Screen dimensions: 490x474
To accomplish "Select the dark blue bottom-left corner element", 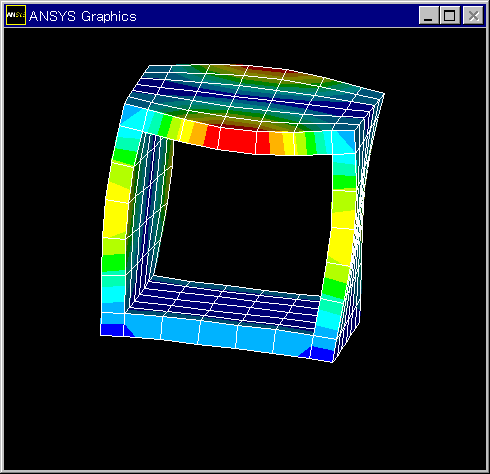I will [113, 330].
